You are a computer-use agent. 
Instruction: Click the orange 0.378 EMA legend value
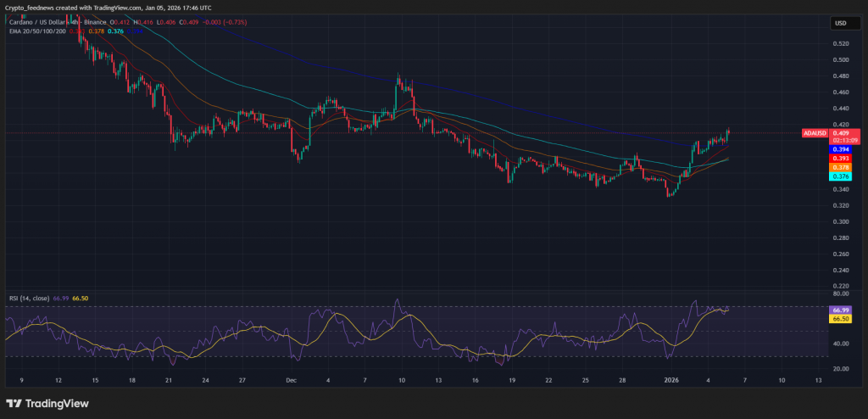97,31
